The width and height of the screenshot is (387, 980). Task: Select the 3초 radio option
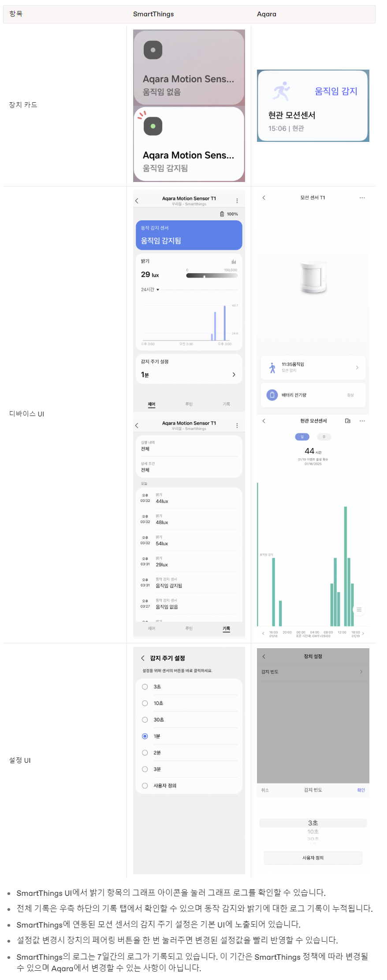[145, 687]
